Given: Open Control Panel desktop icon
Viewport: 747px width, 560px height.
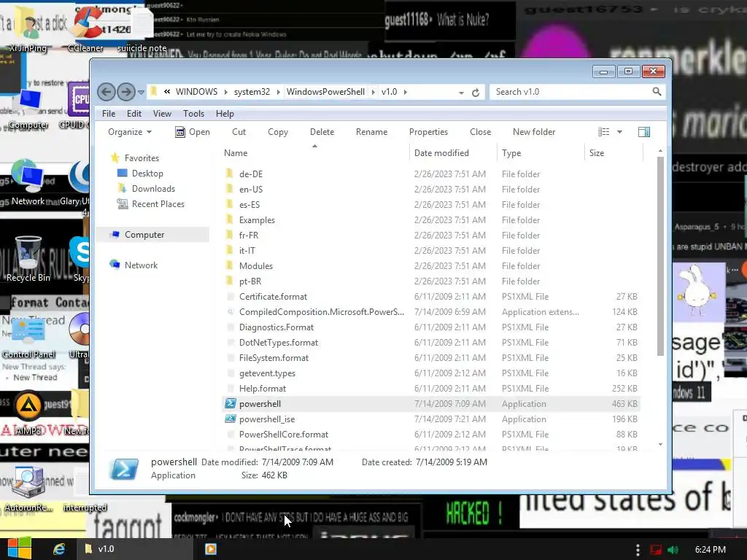Looking at the screenshot, I should [28, 338].
